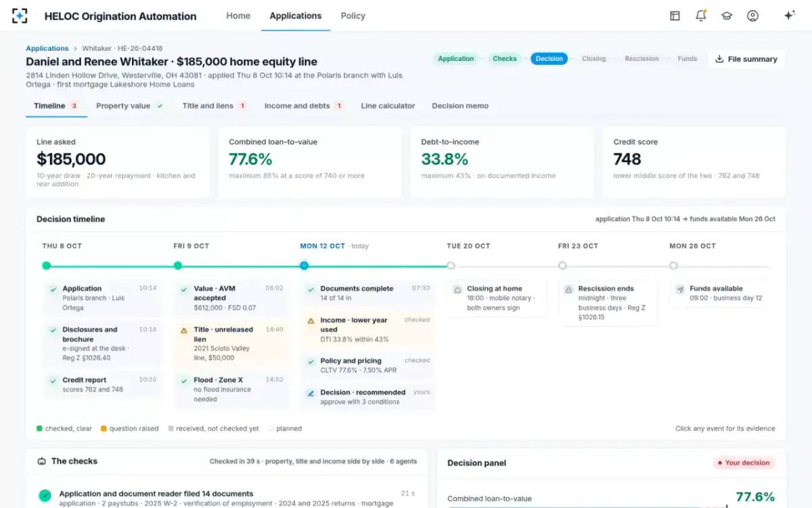Download the File summary
This screenshot has width=812, height=508.
coord(746,59)
